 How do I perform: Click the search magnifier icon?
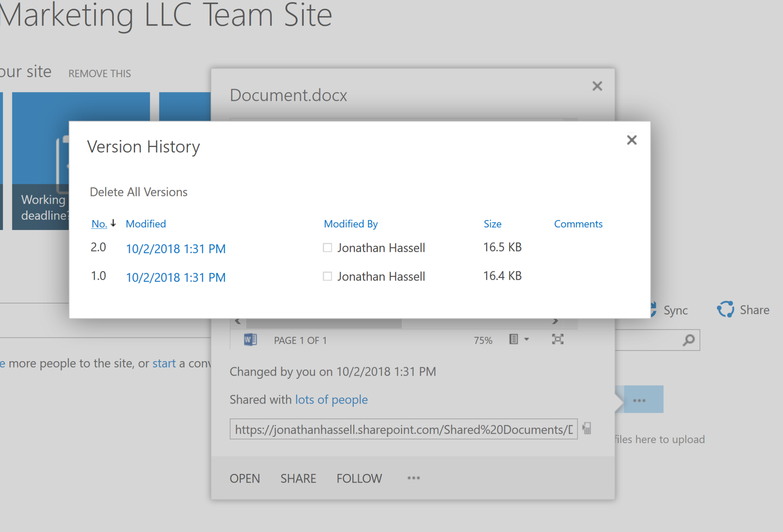point(689,340)
